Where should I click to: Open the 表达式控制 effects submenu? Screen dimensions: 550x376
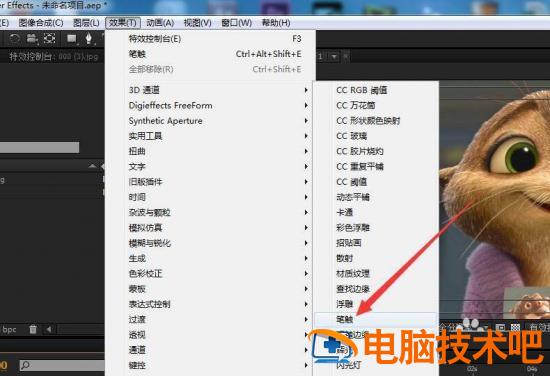click(210, 304)
